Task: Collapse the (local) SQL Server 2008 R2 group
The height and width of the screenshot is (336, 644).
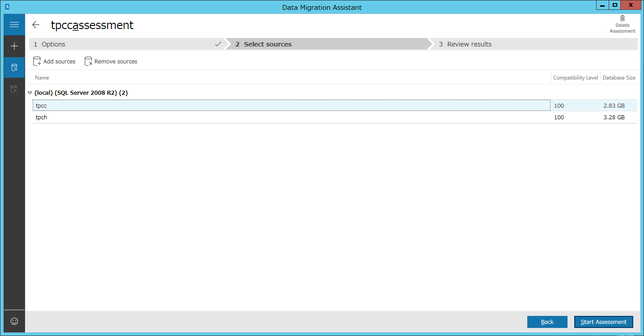Action: point(30,93)
